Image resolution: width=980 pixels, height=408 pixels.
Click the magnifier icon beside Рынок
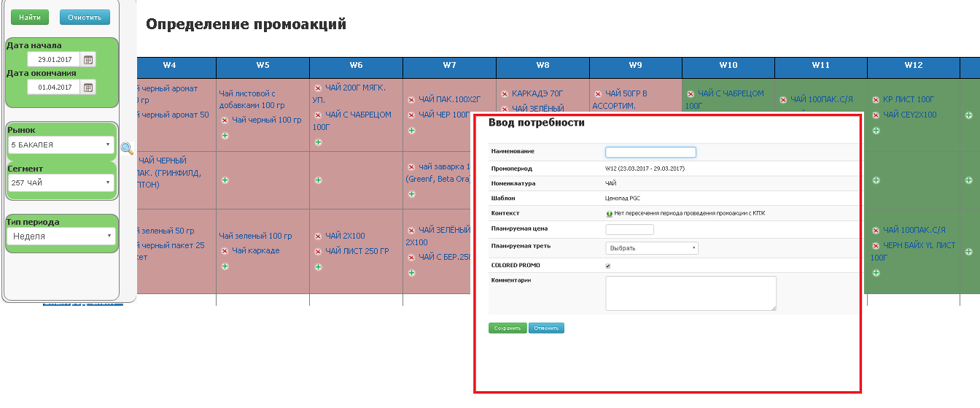pos(127,148)
